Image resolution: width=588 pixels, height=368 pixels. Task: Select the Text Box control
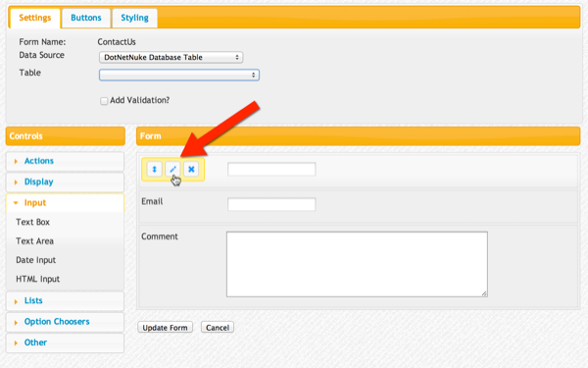coord(32,222)
